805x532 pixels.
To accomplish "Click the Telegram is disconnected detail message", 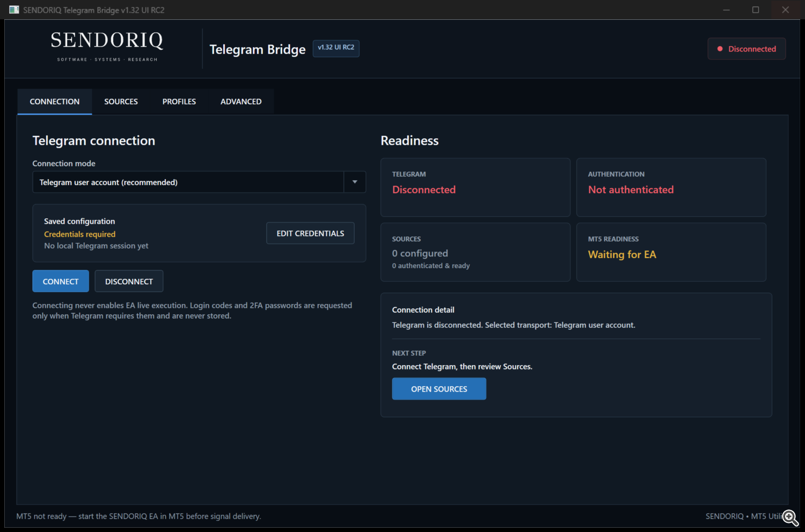I will [x=514, y=325].
